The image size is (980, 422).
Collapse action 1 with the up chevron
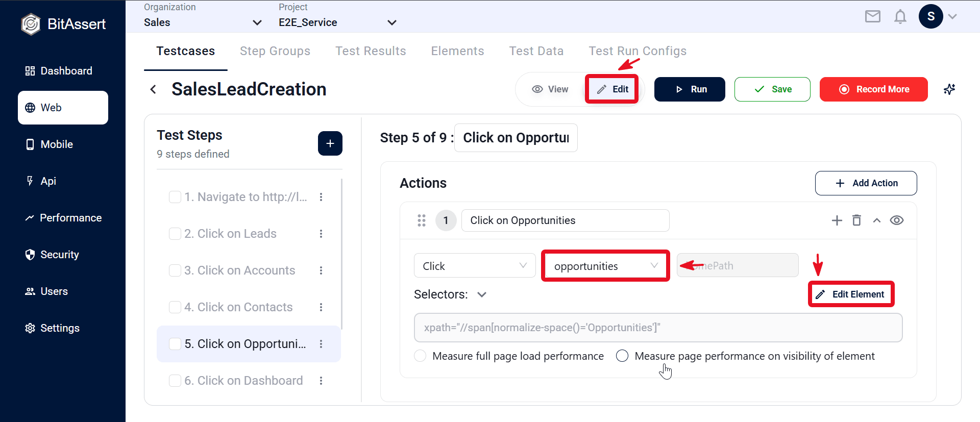coord(877,220)
